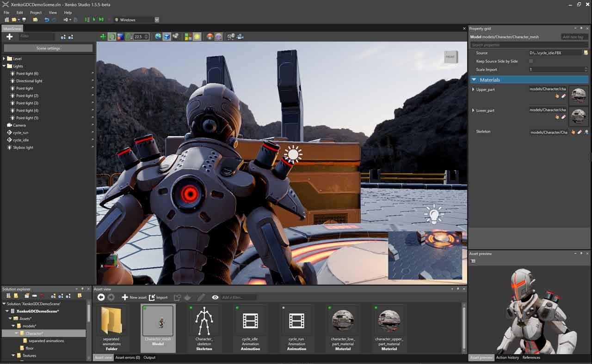Expand the Lower_part material properties

472,110
